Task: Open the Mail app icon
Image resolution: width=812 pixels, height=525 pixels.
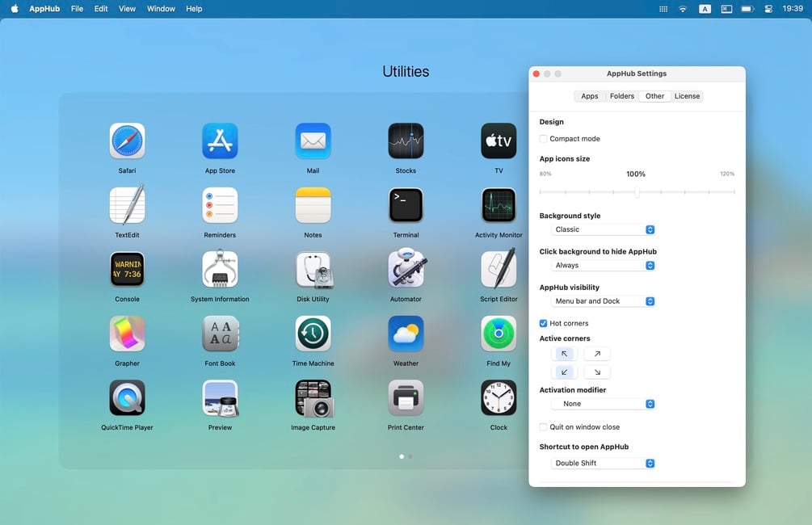Action: click(313, 141)
